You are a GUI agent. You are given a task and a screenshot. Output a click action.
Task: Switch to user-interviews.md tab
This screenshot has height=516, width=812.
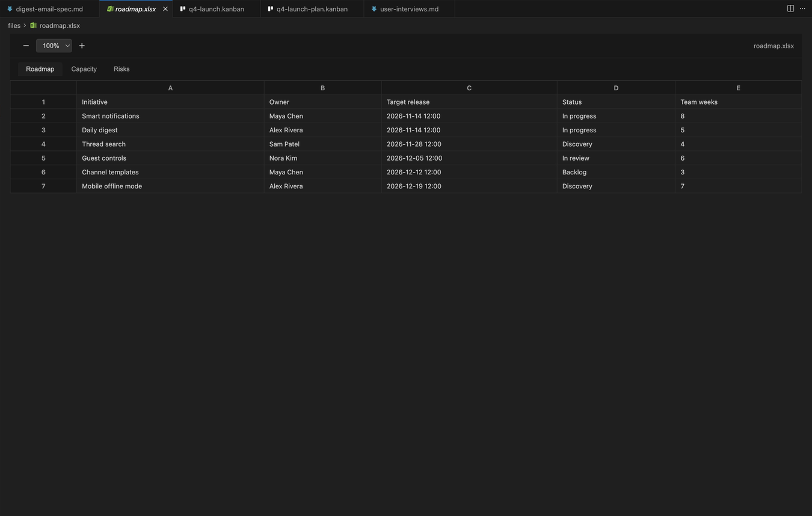(409, 9)
